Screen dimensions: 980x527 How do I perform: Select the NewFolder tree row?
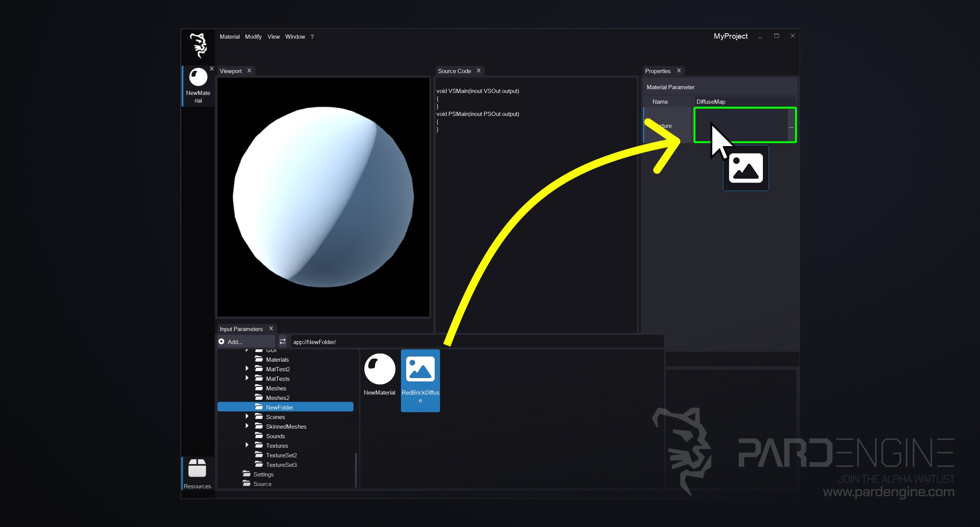tap(285, 407)
